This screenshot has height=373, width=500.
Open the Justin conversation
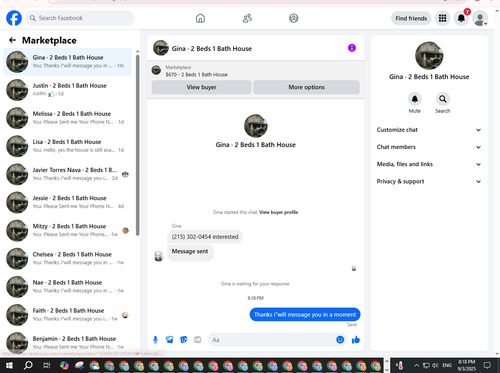tap(67, 90)
